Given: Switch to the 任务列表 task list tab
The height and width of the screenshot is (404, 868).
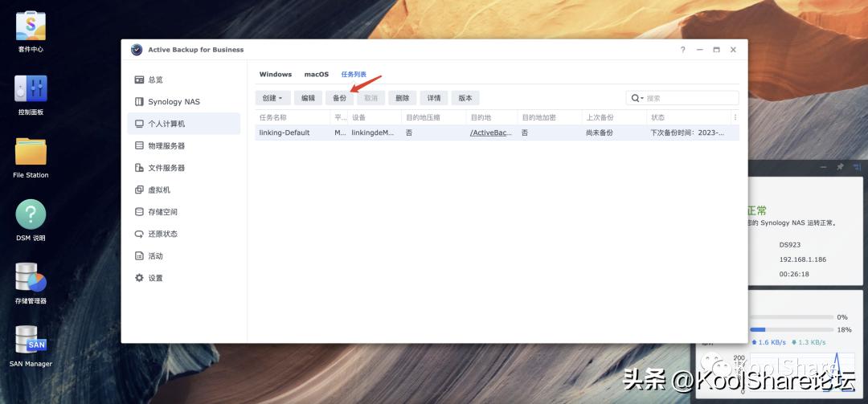Looking at the screenshot, I should click(x=354, y=74).
